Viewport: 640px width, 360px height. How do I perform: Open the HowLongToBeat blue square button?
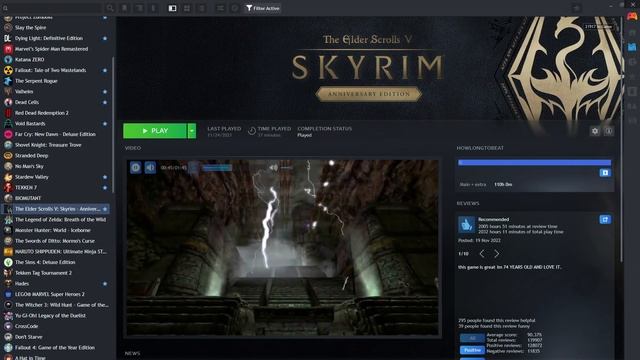click(605, 173)
